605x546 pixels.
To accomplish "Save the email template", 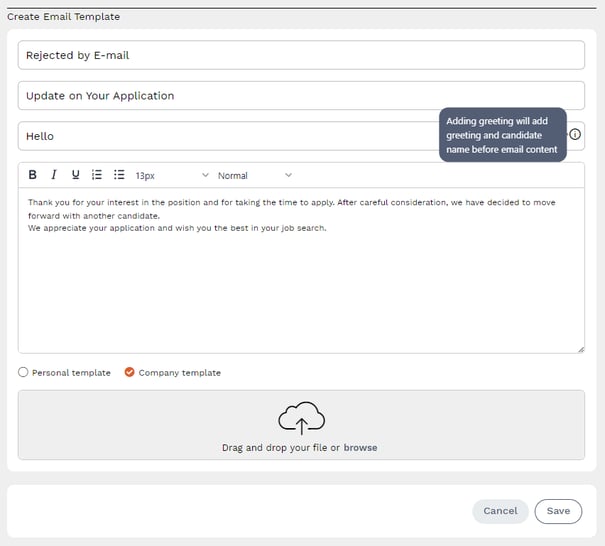I will [558, 511].
